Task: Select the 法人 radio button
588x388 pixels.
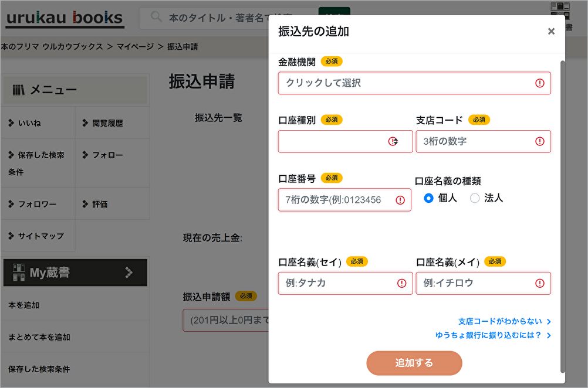Action: (x=475, y=198)
